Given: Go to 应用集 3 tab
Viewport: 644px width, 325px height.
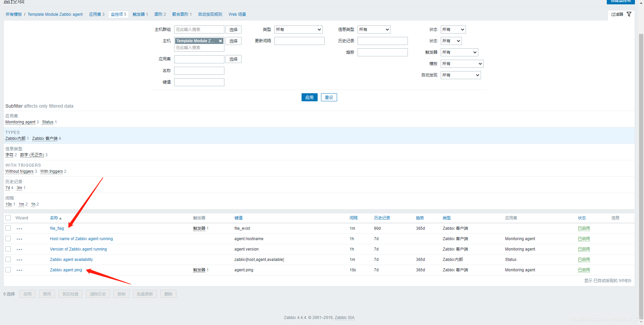Looking at the screenshot, I should point(97,14).
